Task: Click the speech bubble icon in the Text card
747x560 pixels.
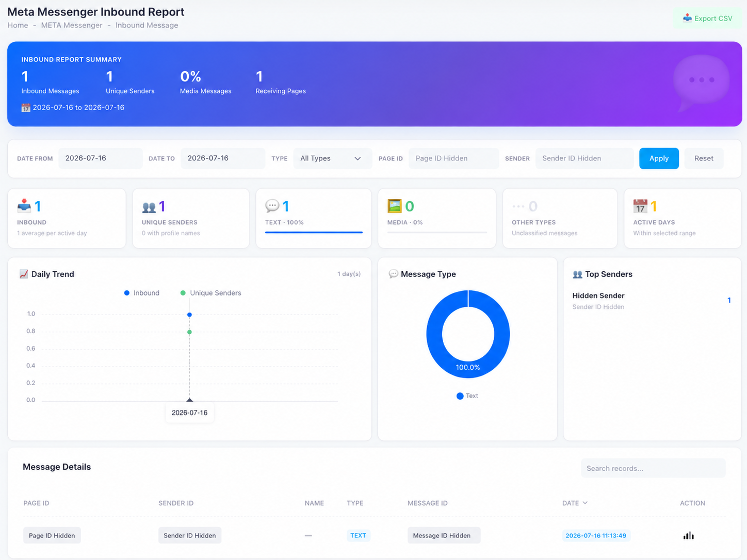Action: (272, 206)
